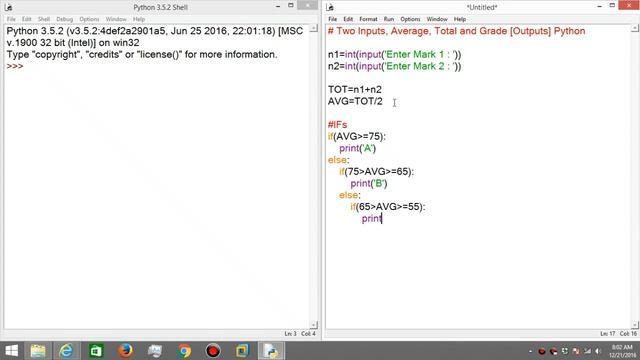Open File menu in Untitled editor window
Screen dimensions: 640x360
point(333,19)
